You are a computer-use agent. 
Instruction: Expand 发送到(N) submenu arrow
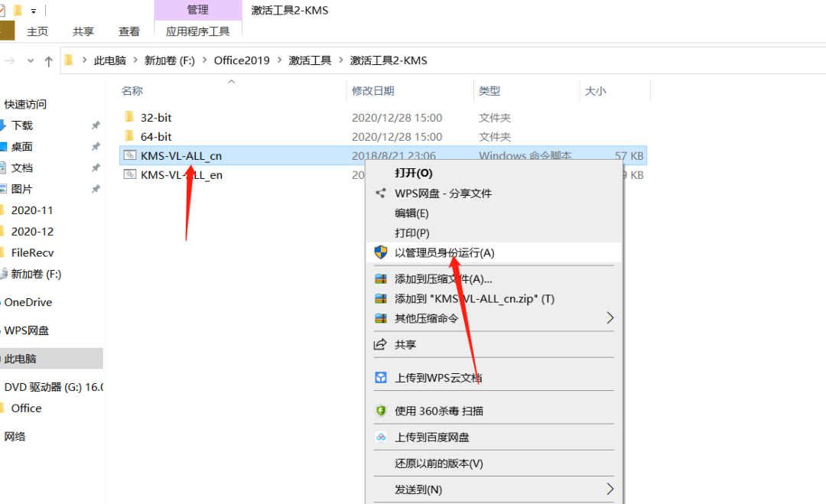click(610, 489)
